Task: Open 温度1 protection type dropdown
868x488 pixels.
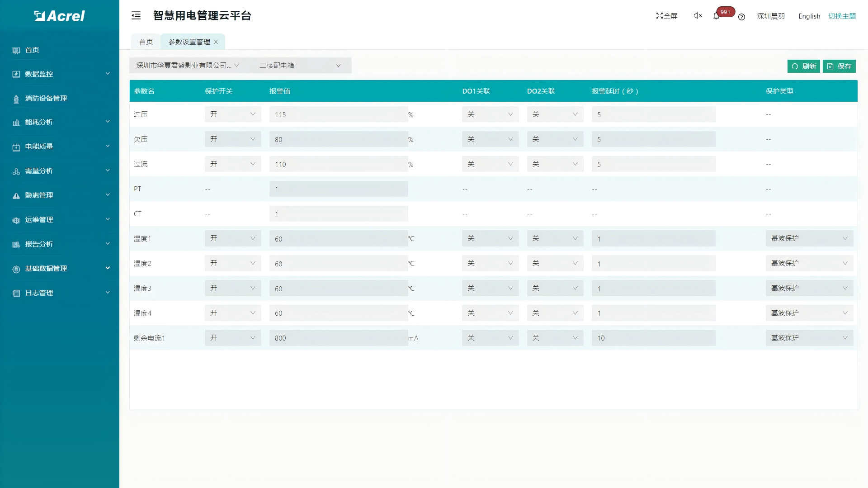Action: tap(809, 238)
